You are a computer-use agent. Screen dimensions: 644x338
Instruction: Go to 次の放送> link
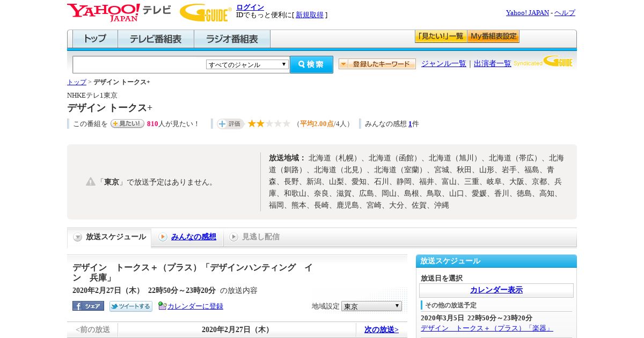pyautogui.click(x=382, y=329)
